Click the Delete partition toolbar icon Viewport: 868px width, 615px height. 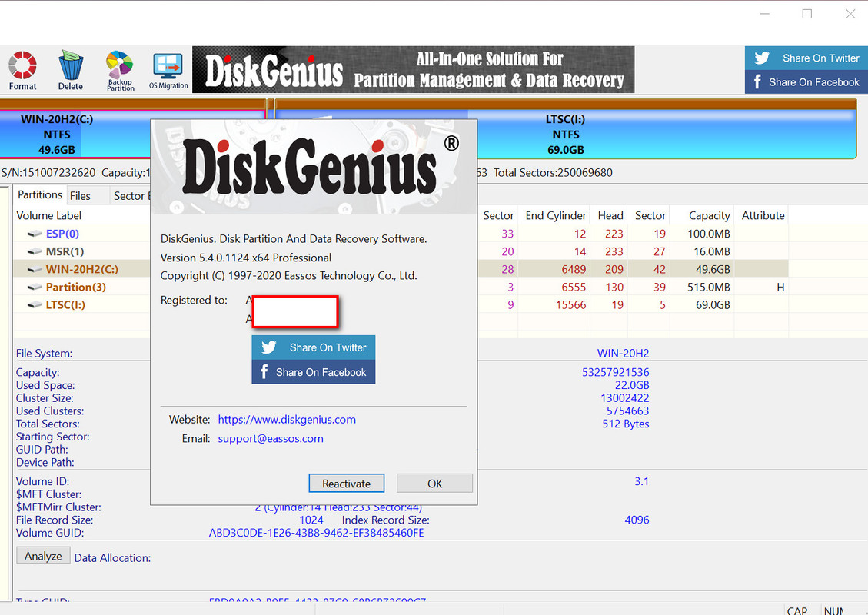[x=70, y=70]
